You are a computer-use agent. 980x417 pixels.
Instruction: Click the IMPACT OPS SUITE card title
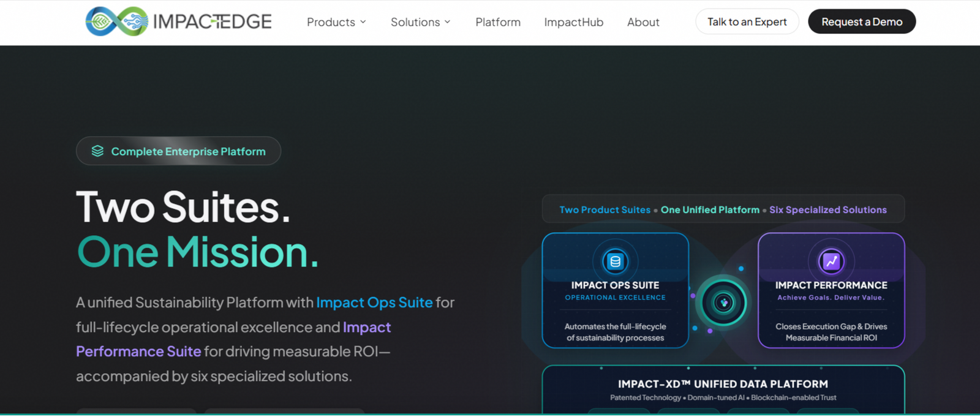(615, 285)
